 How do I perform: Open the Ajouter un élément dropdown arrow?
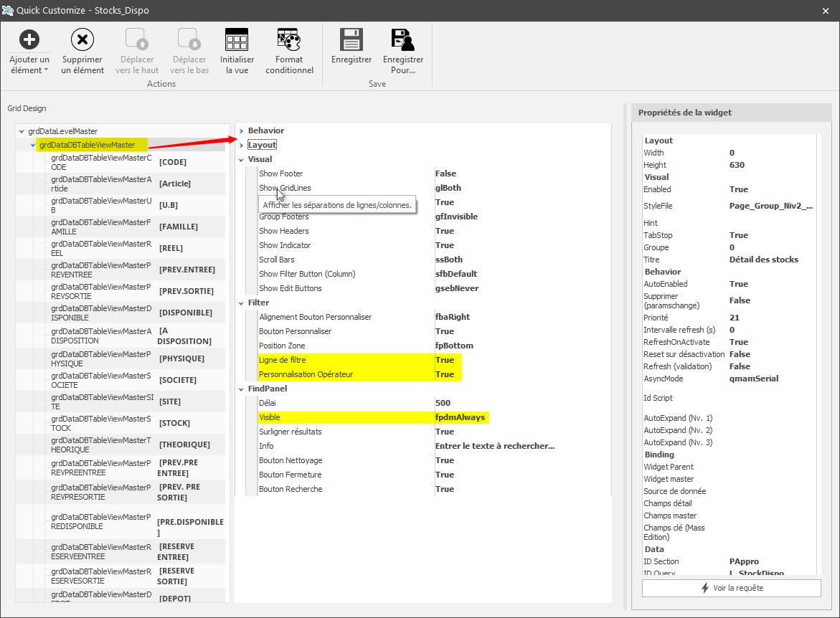click(46, 70)
